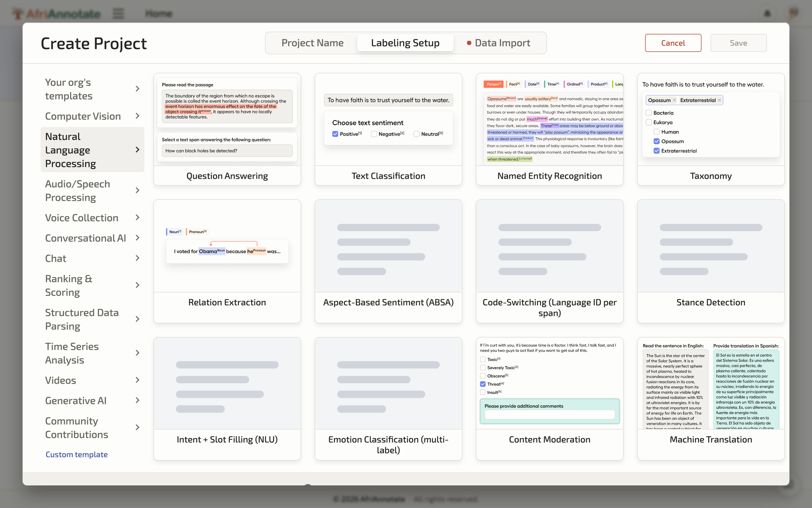The height and width of the screenshot is (508, 812).
Task: Check the Toxic moderation checkbox
Action: 483,360
